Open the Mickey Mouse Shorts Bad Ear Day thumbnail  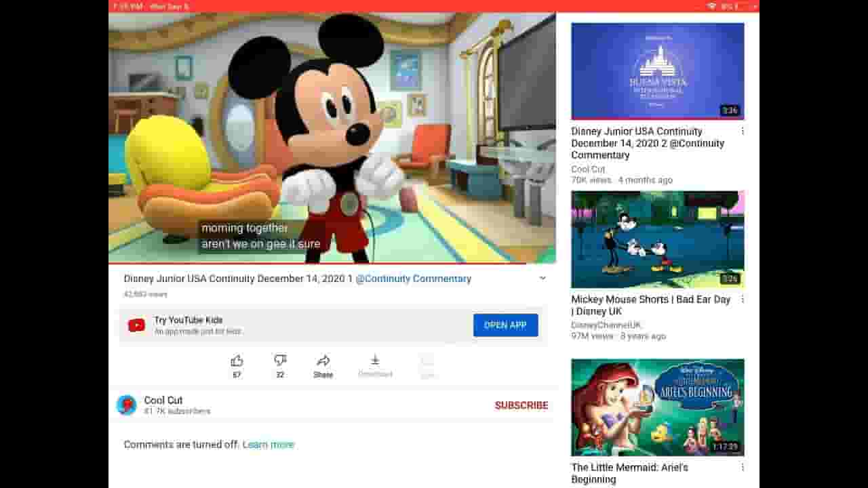point(657,239)
